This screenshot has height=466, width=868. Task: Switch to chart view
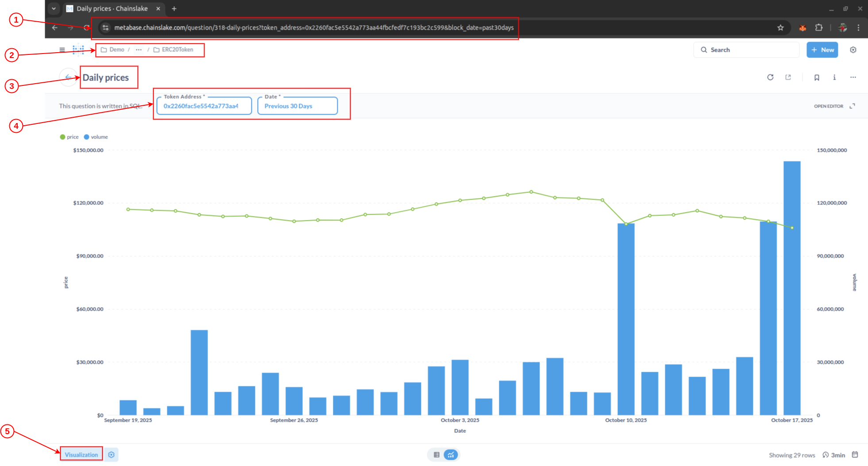(451, 454)
